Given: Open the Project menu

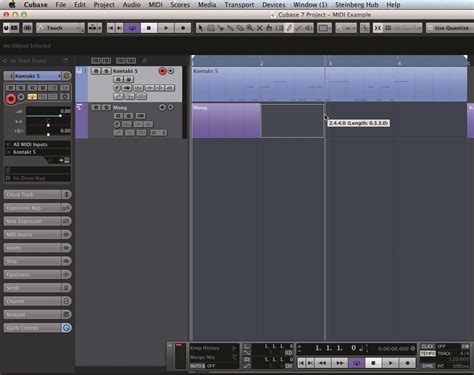Looking at the screenshot, I should click(x=104, y=5).
